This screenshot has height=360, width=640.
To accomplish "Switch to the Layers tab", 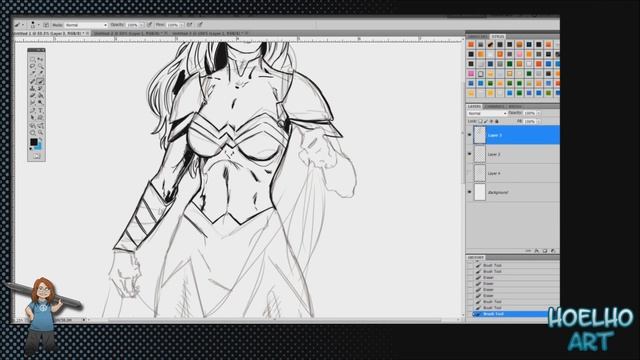I will tap(474, 107).
